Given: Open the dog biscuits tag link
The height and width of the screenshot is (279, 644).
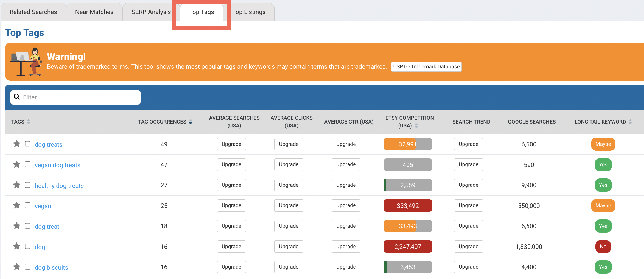Looking at the screenshot, I should pos(51,267).
